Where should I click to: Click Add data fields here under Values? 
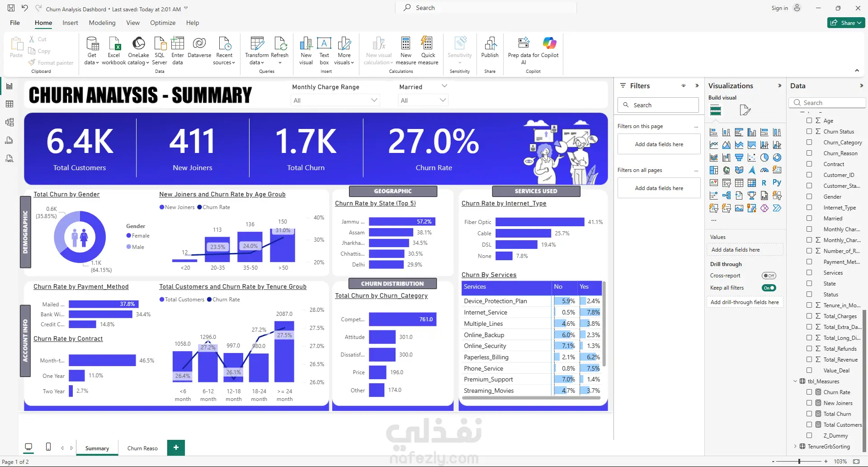pyautogui.click(x=744, y=250)
